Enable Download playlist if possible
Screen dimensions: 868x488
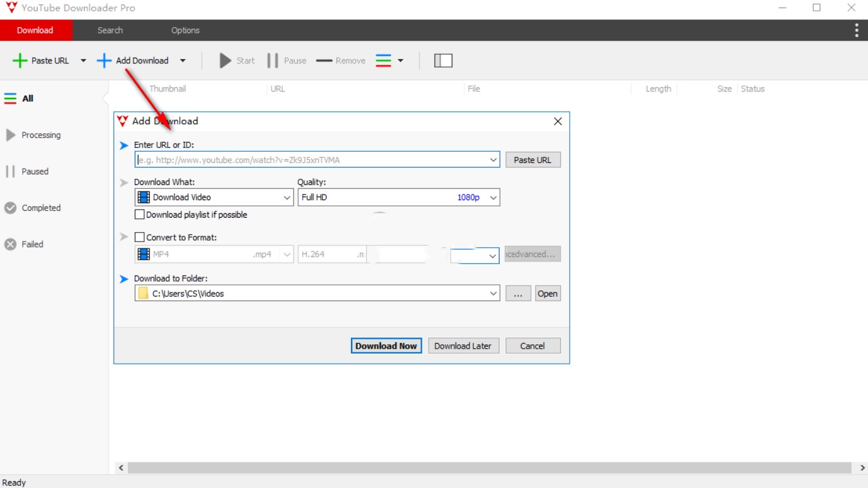click(x=139, y=215)
